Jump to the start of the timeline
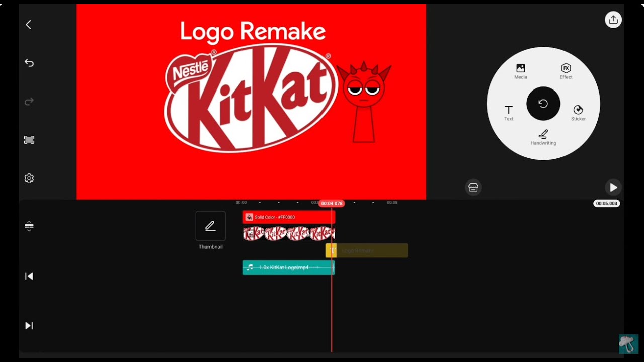Viewport: 644px width, 362px height. [x=29, y=276]
